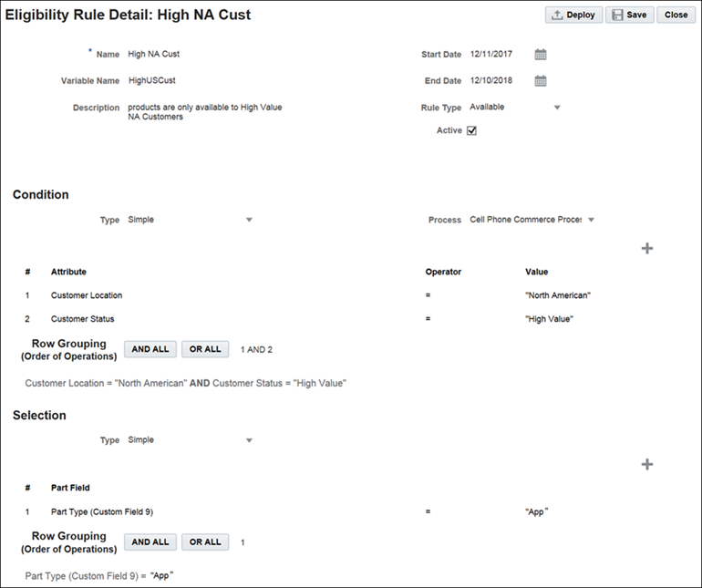Click the Deploy button
Viewport: 702px width, 588px height.
(573, 15)
